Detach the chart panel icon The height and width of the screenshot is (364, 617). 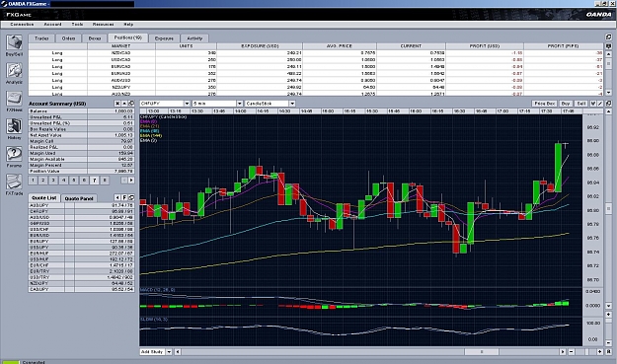pyautogui.click(x=608, y=104)
